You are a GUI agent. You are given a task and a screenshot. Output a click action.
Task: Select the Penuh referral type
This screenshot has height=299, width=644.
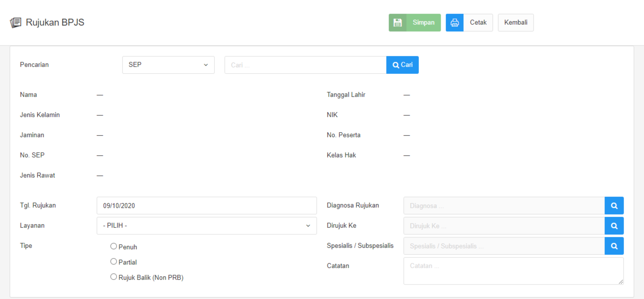point(114,246)
